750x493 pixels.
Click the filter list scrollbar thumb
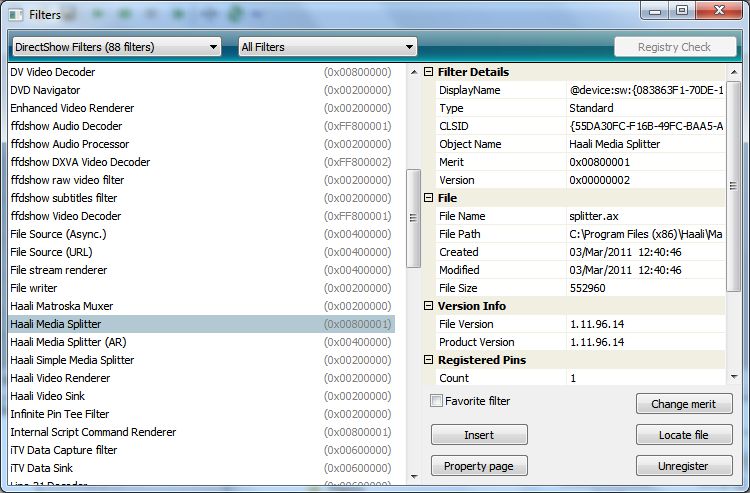pyautogui.click(x=413, y=218)
